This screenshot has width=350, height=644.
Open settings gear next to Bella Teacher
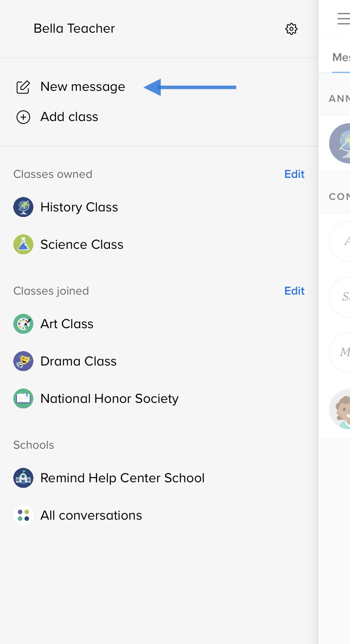coord(291,29)
